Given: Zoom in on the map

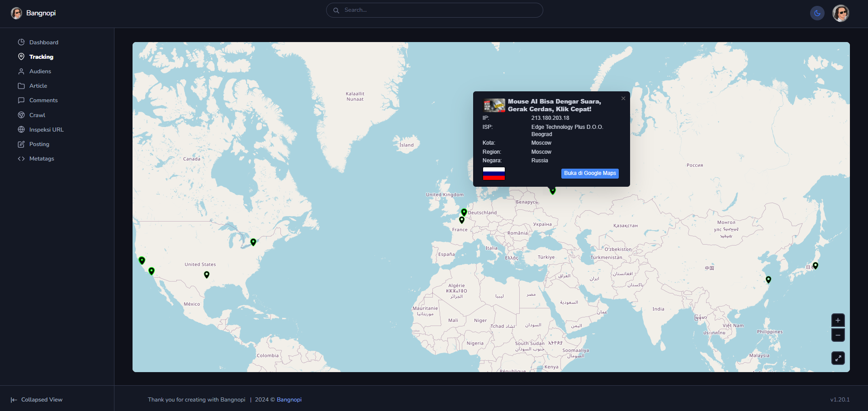Looking at the screenshot, I should [838, 320].
